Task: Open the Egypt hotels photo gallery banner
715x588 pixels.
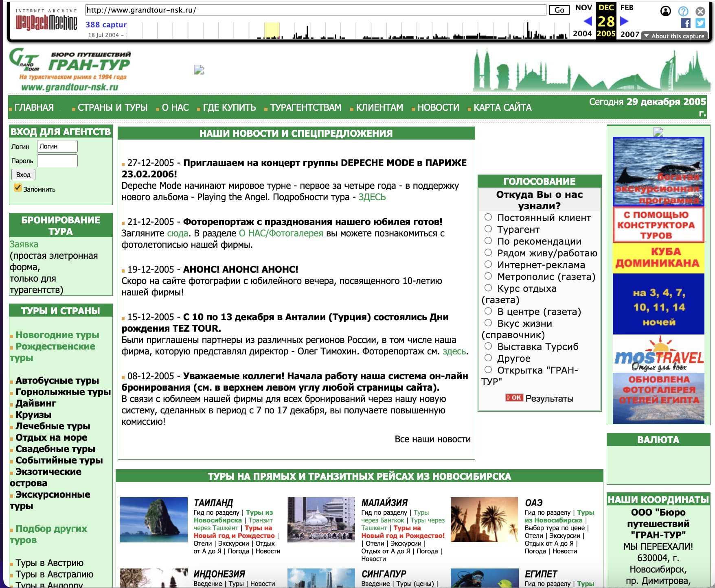Action: [658, 398]
